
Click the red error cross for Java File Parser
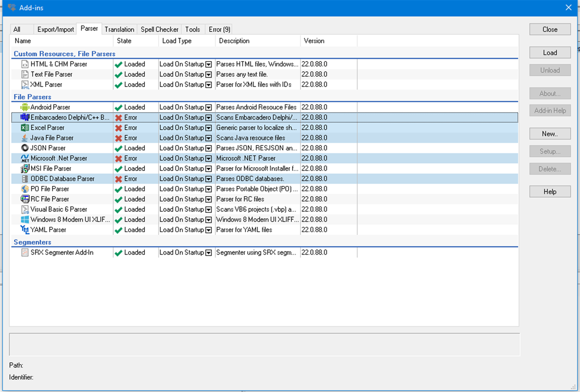point(119,138)
